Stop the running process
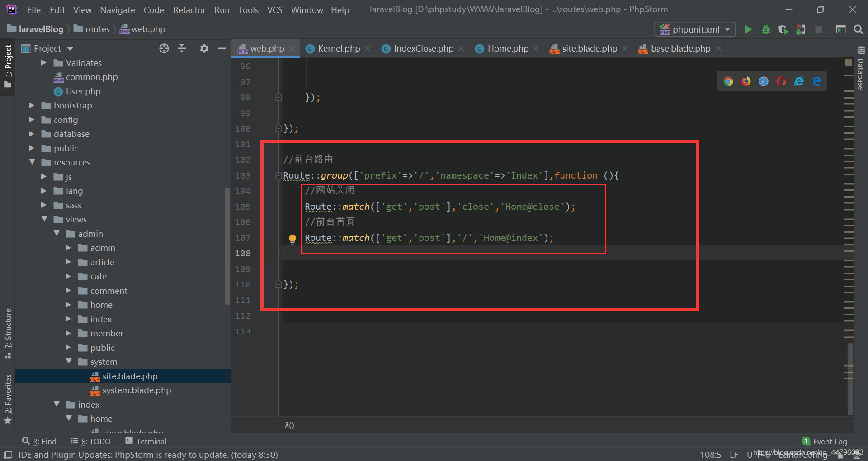 click(x=819, y=29)
